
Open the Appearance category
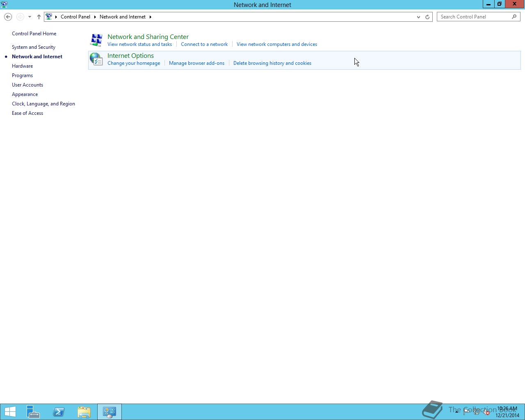[25, 94]
